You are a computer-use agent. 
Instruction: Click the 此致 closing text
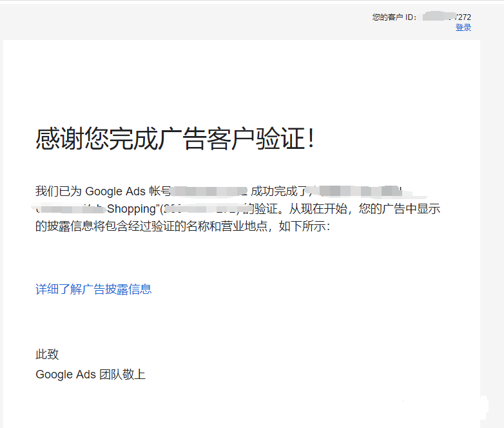[x=47, y=355]
